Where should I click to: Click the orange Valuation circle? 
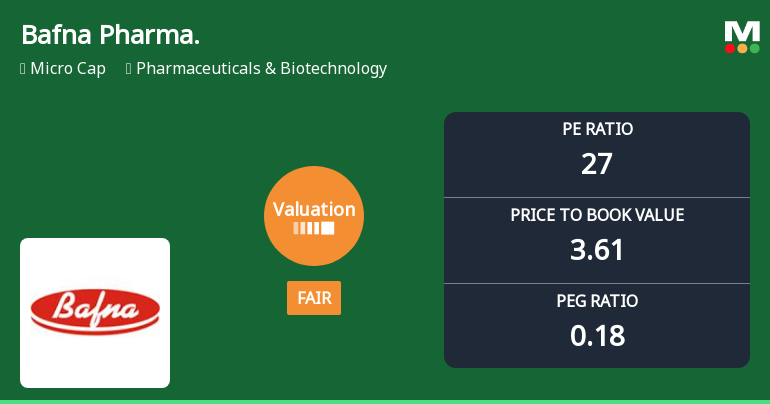(x=314, y=215)
